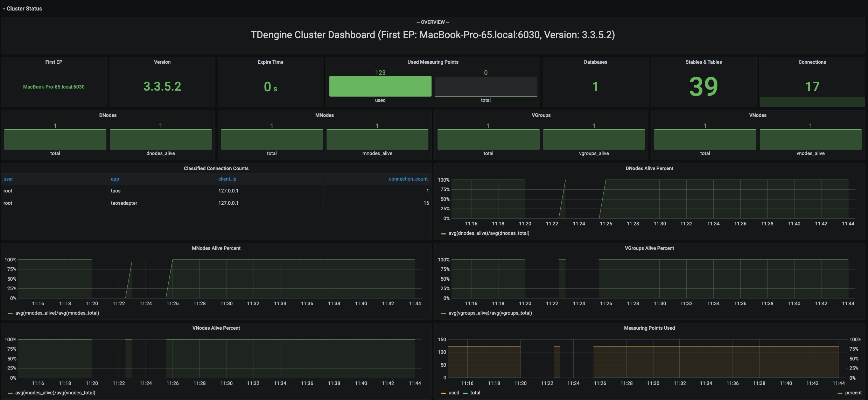
Task: Click the taosadapter cell in connections table
Action: point(124,203)
